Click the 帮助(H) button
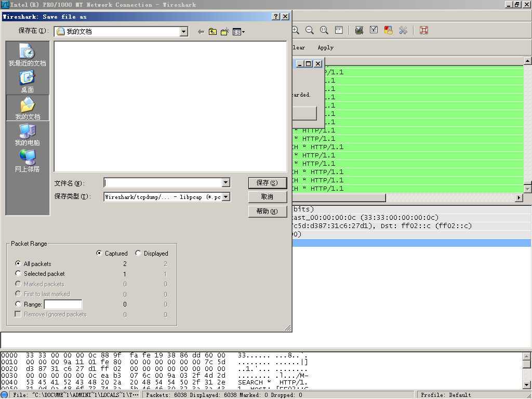Screen dimensions: 532x399 pyautogui.click(x=268, y=211)
